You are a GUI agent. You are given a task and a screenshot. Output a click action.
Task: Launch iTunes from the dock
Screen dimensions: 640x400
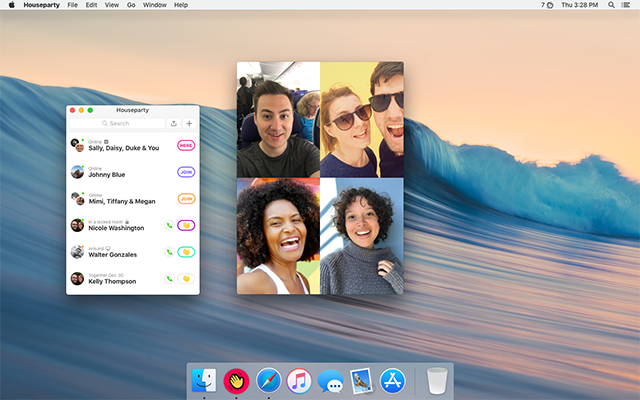299,381
